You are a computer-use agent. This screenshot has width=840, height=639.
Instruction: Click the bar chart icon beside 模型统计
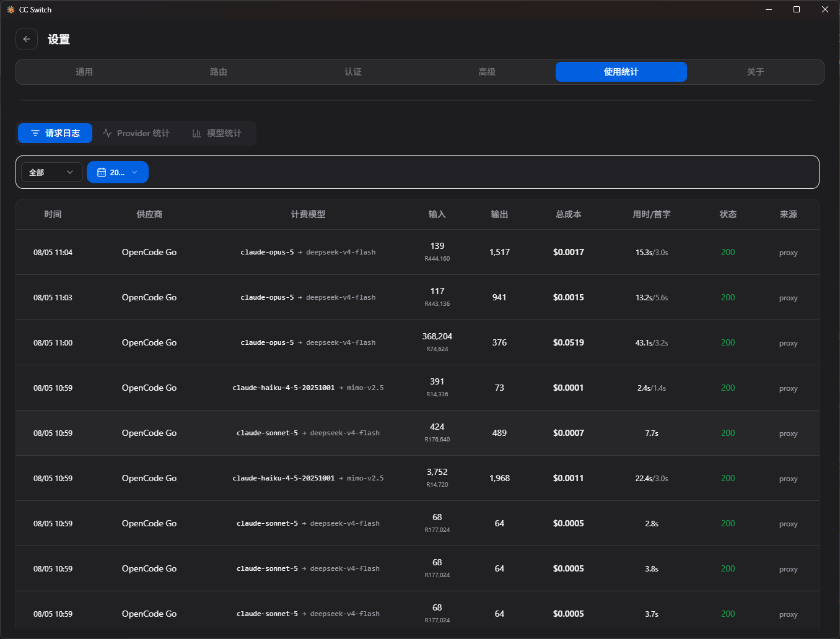(197, 133)
